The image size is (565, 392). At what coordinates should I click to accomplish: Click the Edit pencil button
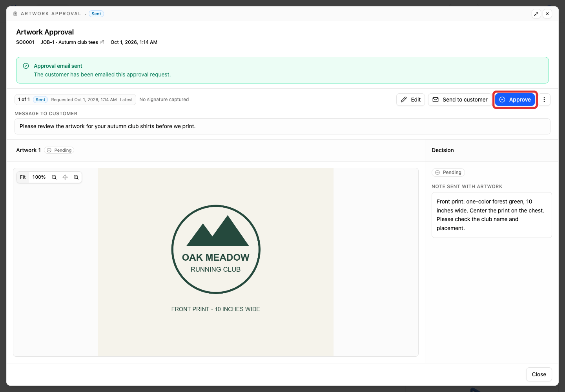(410, 100)
